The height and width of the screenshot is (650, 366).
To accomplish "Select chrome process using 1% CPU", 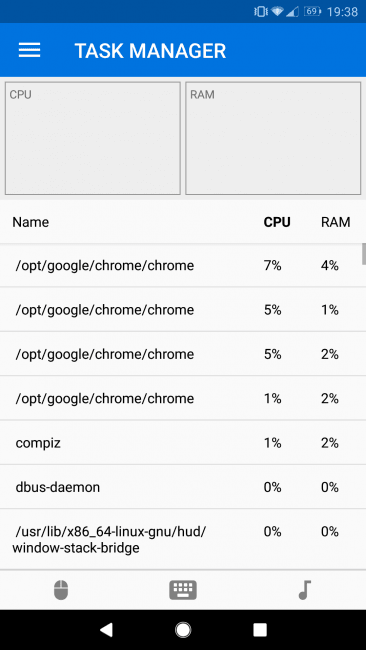I will click(181, 398).
